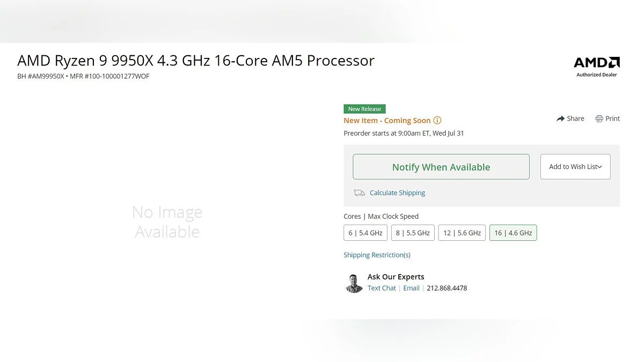Start a Text Chat with experts

pyautogui.click(x=382, y=289)
